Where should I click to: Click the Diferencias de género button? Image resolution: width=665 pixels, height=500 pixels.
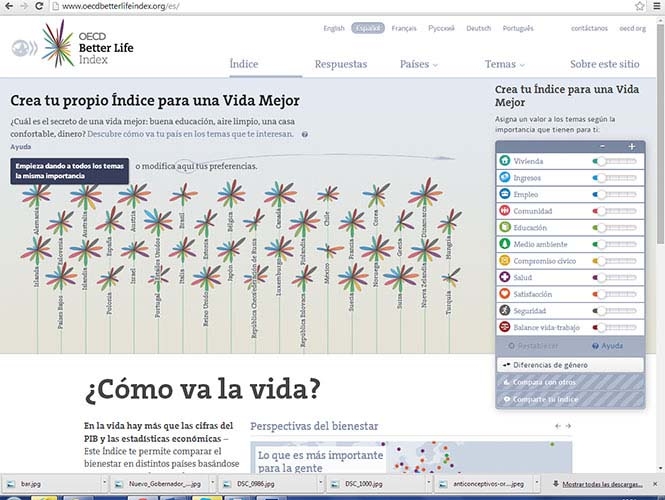point(570,365)
